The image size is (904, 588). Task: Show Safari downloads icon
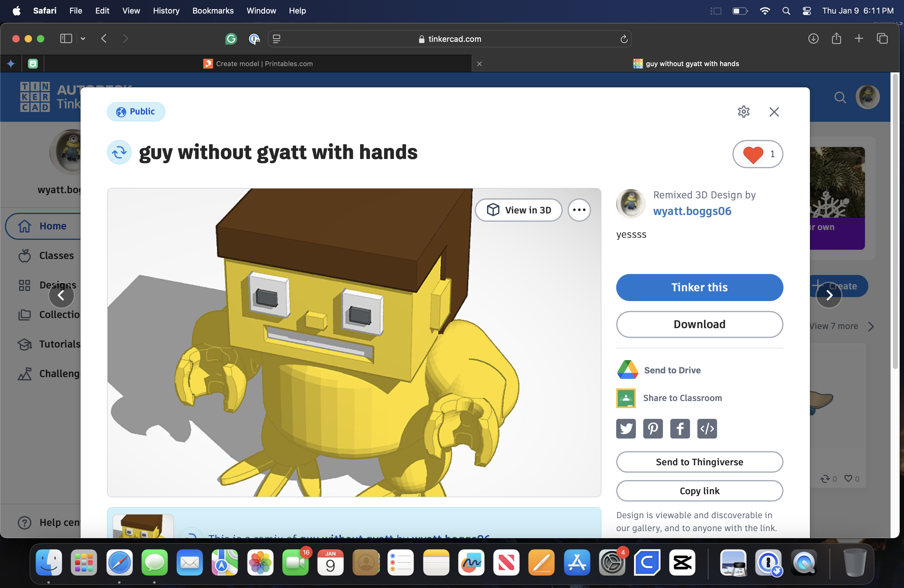[x=813, y=38]
